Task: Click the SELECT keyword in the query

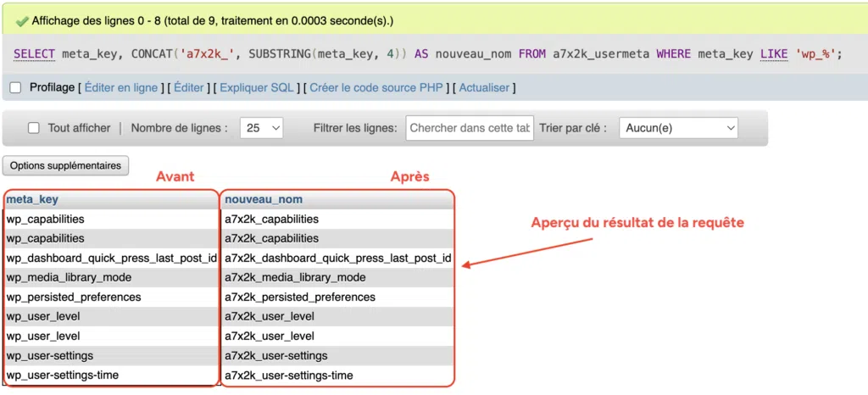Action: pyautogui.click(x=34, y=54)
